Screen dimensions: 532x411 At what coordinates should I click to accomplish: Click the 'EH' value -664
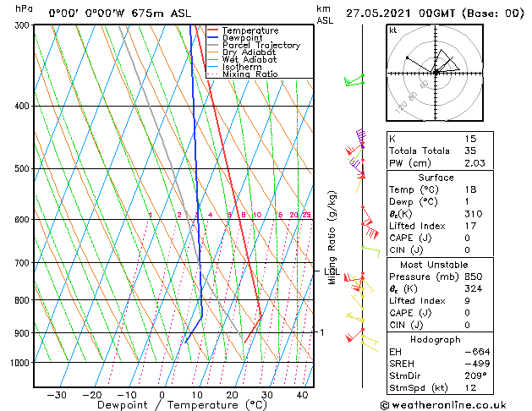pos(477,352)
